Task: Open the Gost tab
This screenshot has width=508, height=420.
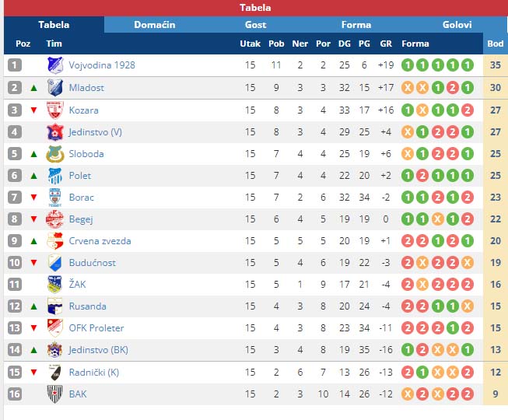Action: (255, 25)
